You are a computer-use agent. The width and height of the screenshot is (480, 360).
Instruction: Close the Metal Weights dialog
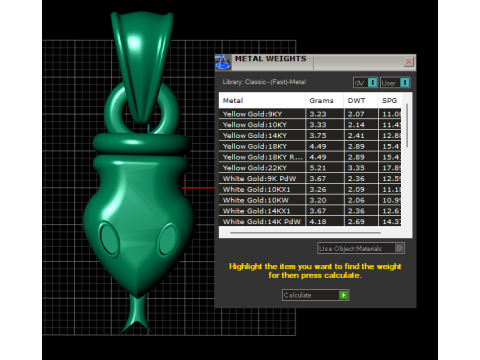(408, 62)
